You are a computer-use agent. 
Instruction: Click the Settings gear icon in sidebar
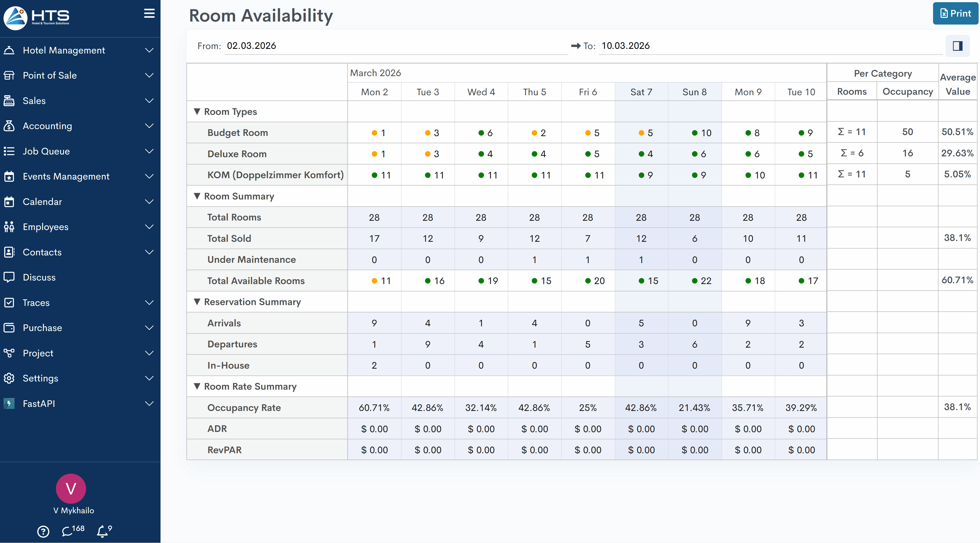coord(9,378)
